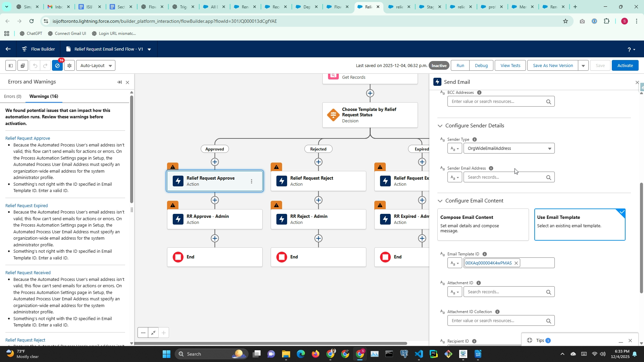The width and height of the screenshot is (644, 362).
Task: Open the Auto-Layout dropdown
Action: pyautogui.click(x=96, y=66)
